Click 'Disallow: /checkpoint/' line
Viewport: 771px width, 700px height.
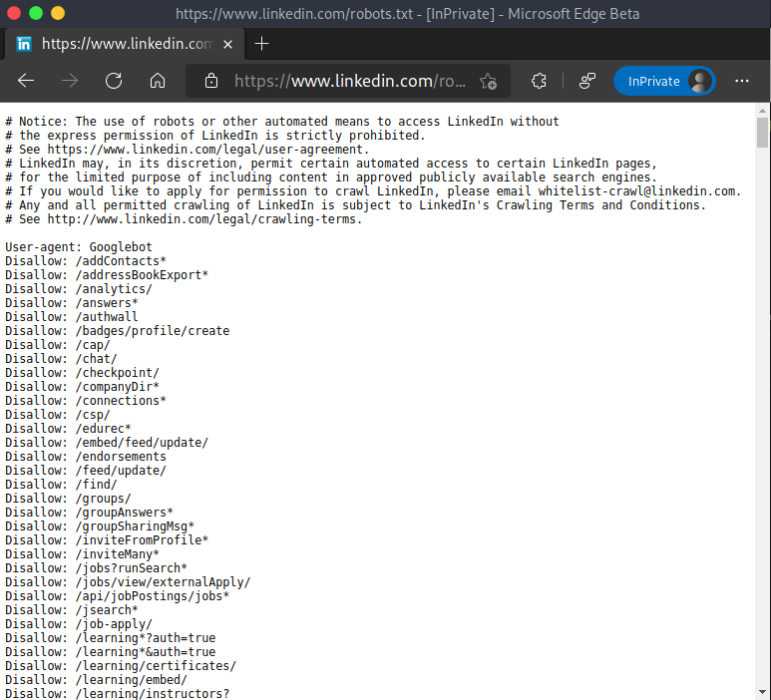tap(82, 373)
